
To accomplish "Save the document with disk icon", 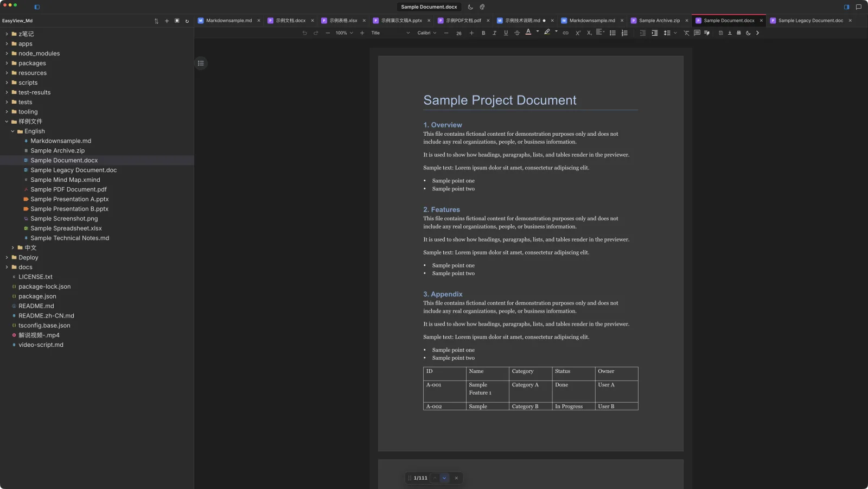I will (x=721, y=33).
